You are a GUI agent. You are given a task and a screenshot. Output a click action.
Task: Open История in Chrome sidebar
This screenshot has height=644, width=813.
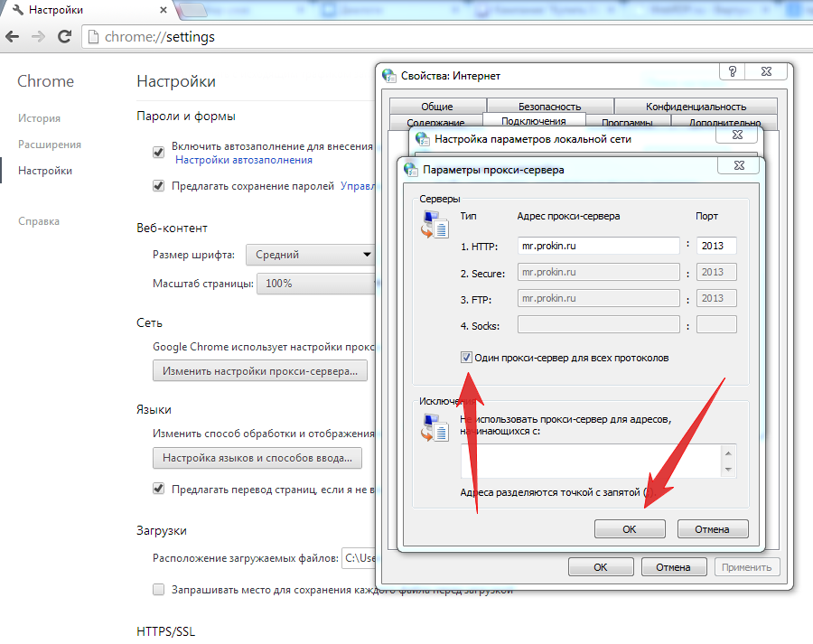click(x=40, y=118)
